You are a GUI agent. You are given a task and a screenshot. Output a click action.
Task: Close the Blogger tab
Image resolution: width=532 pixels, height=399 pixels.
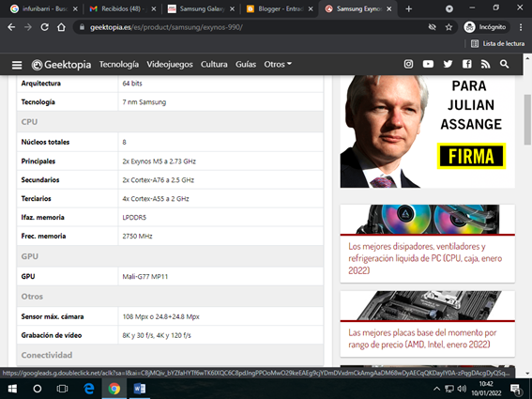click(x=311, y=9)
